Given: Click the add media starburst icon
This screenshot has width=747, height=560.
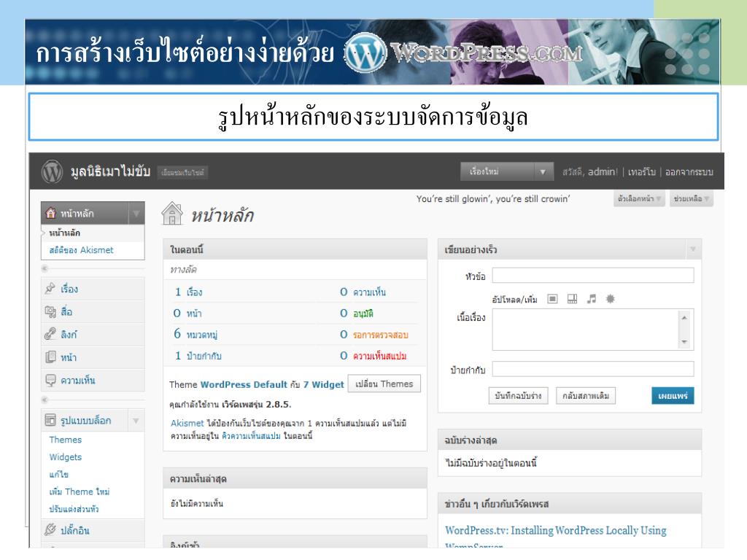Looking at the screenshot, I should click(x=610, y=299).
